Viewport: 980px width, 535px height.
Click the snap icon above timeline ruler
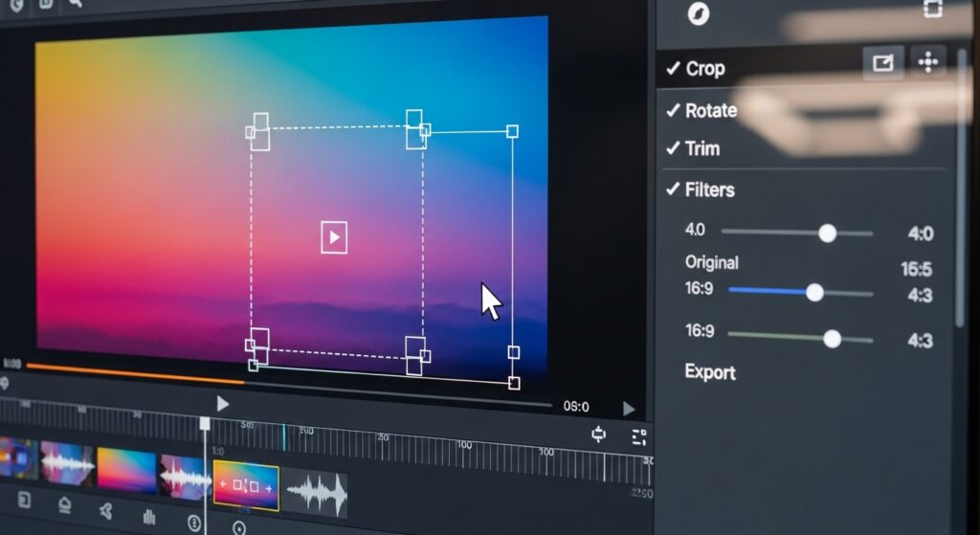coord(599,435)
